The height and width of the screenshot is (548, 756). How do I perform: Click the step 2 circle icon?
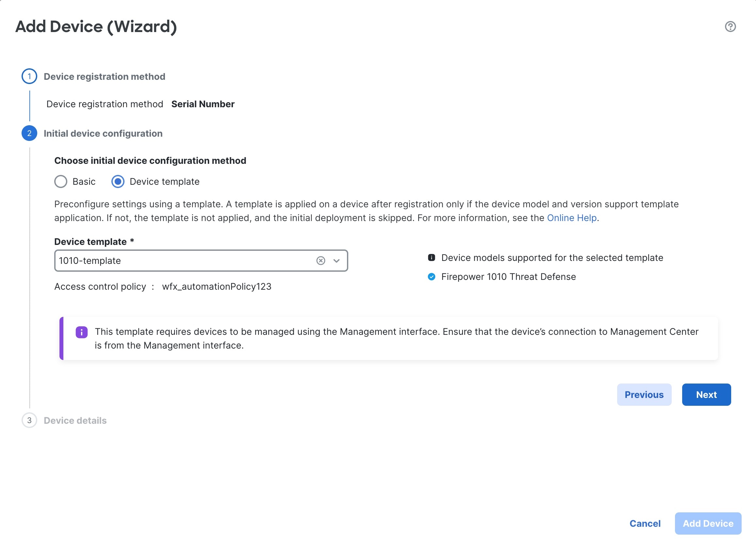(x=29, y=133)
